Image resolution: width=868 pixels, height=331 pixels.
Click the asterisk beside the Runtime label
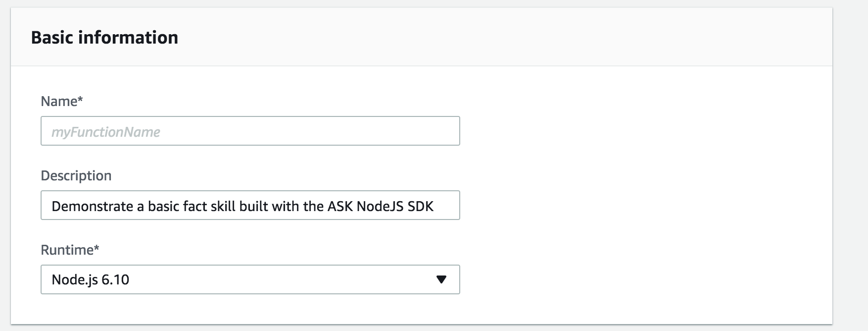tap(96, 248)
